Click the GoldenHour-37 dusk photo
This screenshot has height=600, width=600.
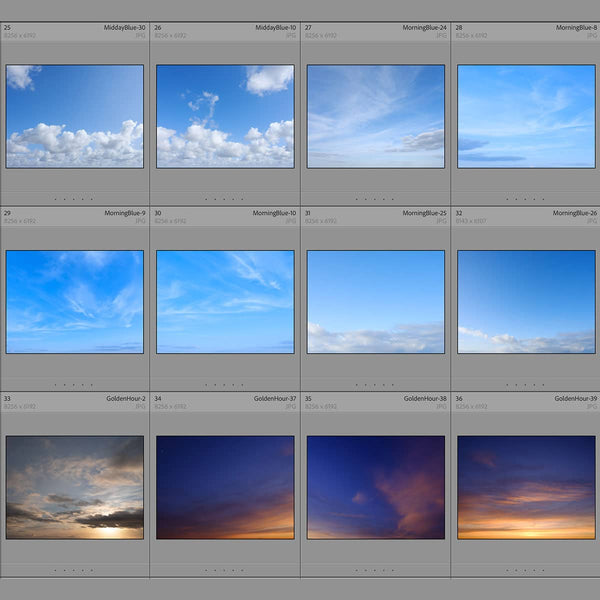pos(225,487)
